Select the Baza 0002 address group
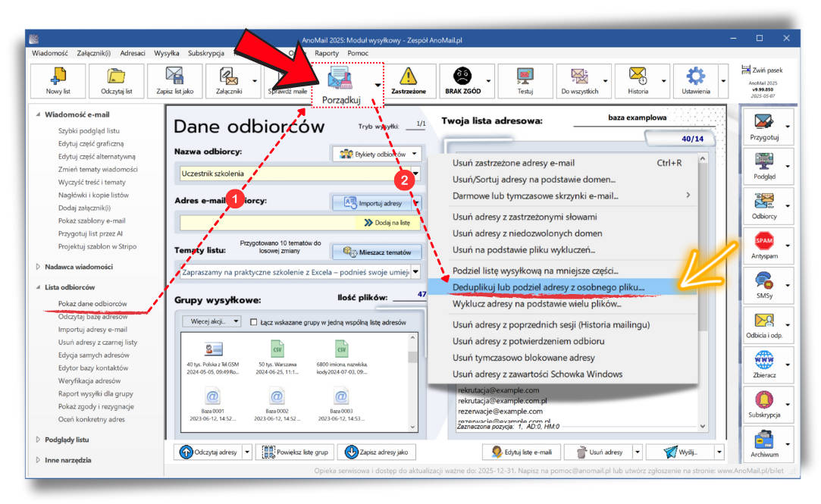 tap(277, 405)
